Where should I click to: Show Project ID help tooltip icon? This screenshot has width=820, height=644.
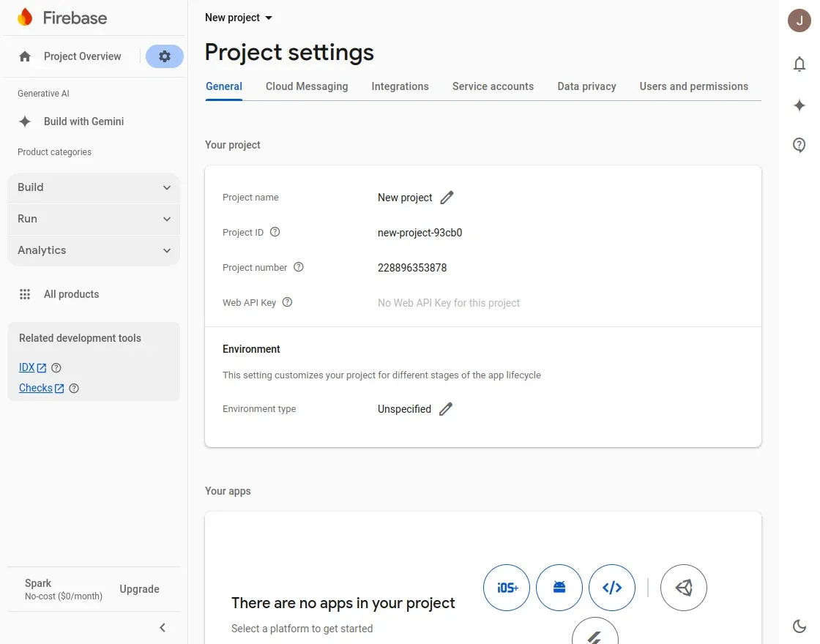(275, 232)
